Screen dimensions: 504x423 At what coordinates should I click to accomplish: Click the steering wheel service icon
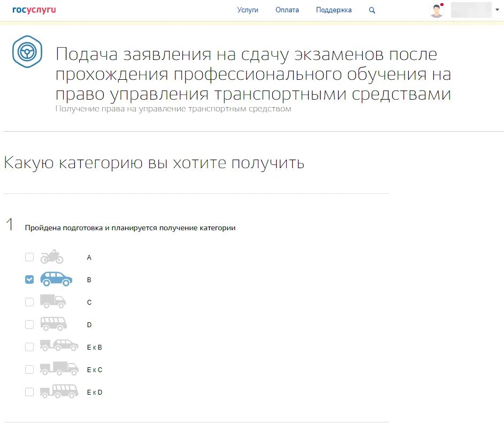tap(27, 51)
